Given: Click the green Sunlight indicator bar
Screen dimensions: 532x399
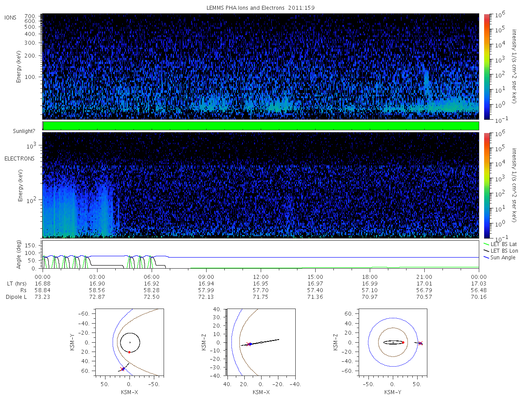Looking at the screenshot, I should click(x=261, y=126).
